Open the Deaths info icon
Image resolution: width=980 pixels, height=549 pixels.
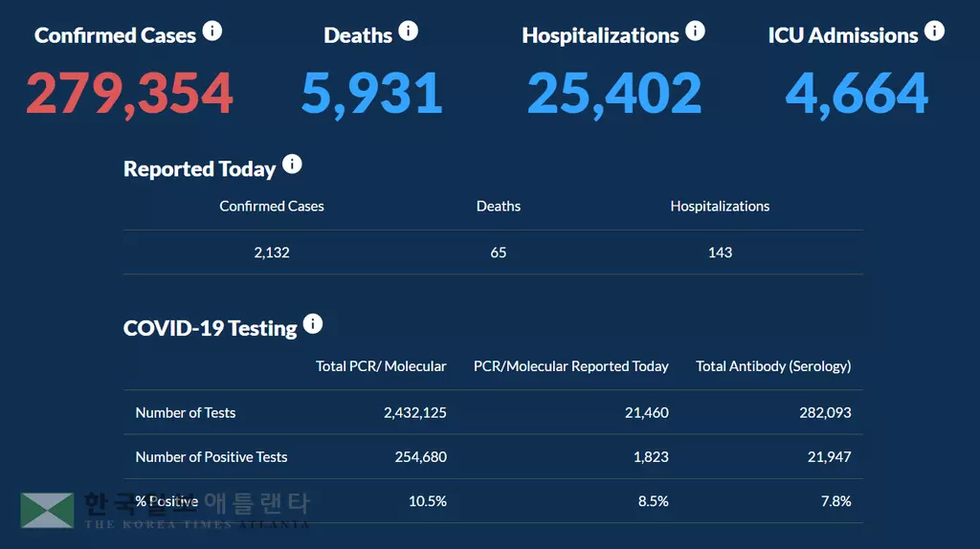[409, 32]
